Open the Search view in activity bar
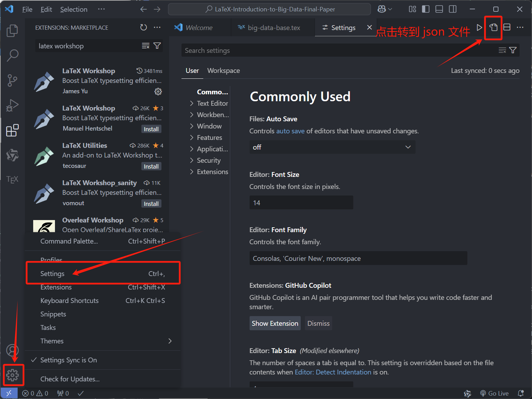 click(12, 55)
